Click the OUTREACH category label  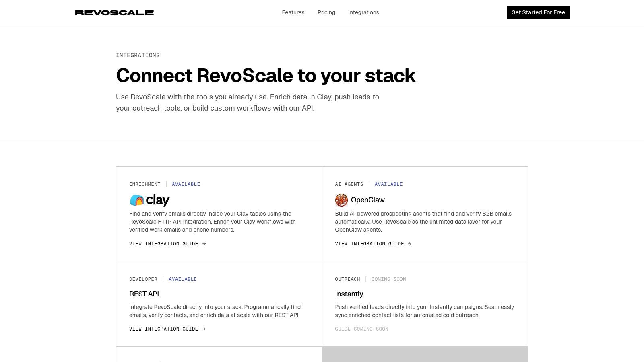tap(347, 279)
